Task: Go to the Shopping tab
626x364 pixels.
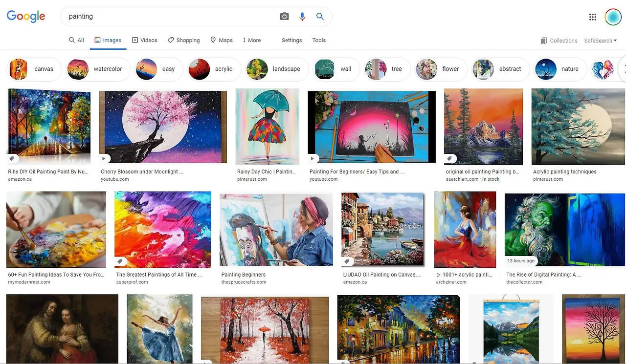Action: tap(184, 40)
